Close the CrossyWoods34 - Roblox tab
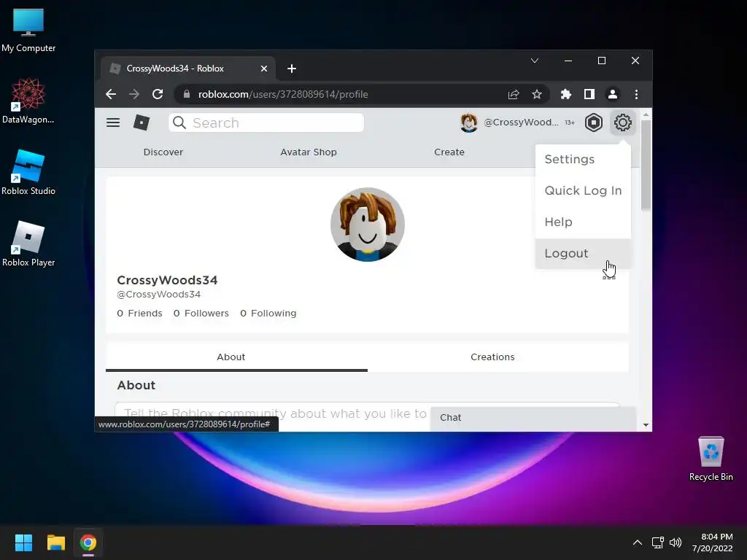The height and width of the screenshot is (560, 747). [x=264, y=69]
